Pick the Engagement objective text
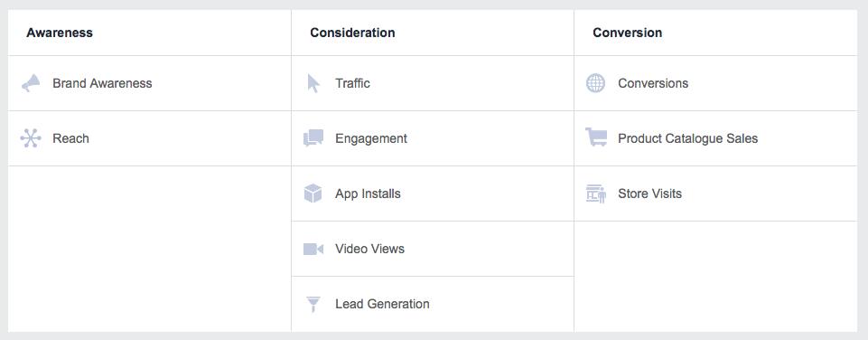 coord(371,138)
